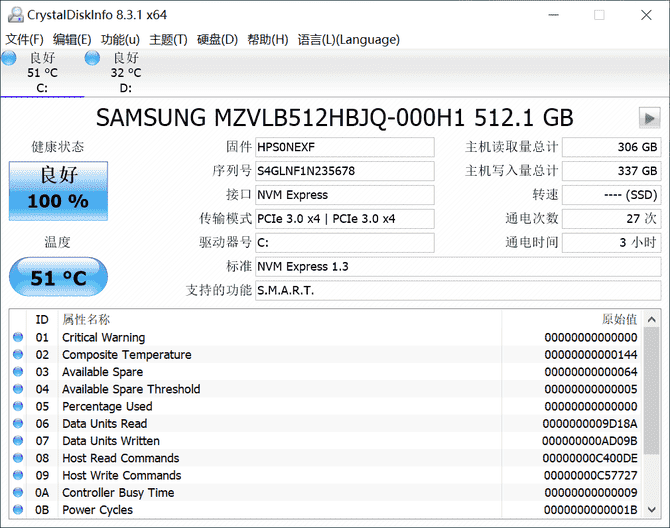Screen dimensions: 670x528
Task: Click the 51 °C temperature button
Action: coord(58,277)
